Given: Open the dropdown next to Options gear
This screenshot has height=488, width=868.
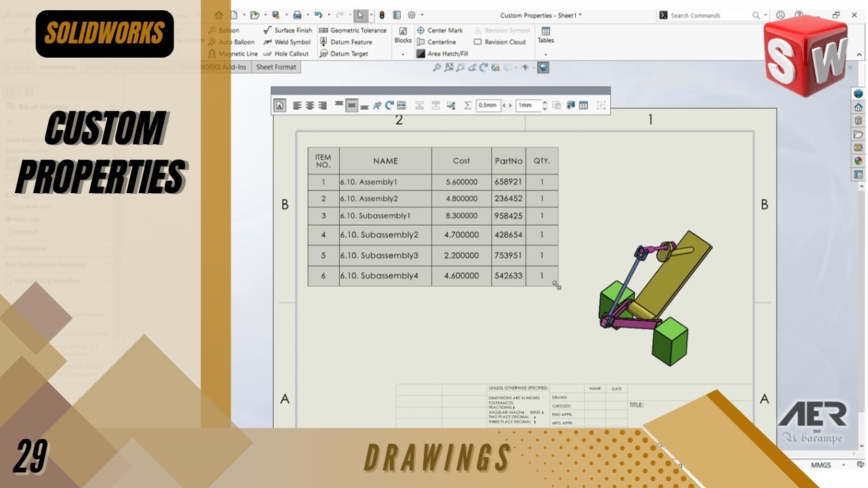Looking at the screenshot, I should click(x=422, y=15).
